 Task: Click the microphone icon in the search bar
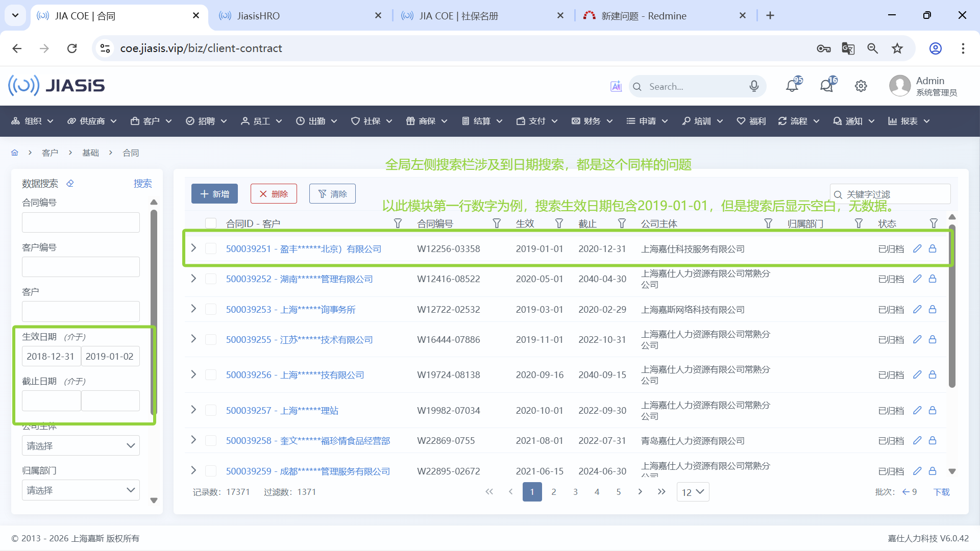coord(754,86)
